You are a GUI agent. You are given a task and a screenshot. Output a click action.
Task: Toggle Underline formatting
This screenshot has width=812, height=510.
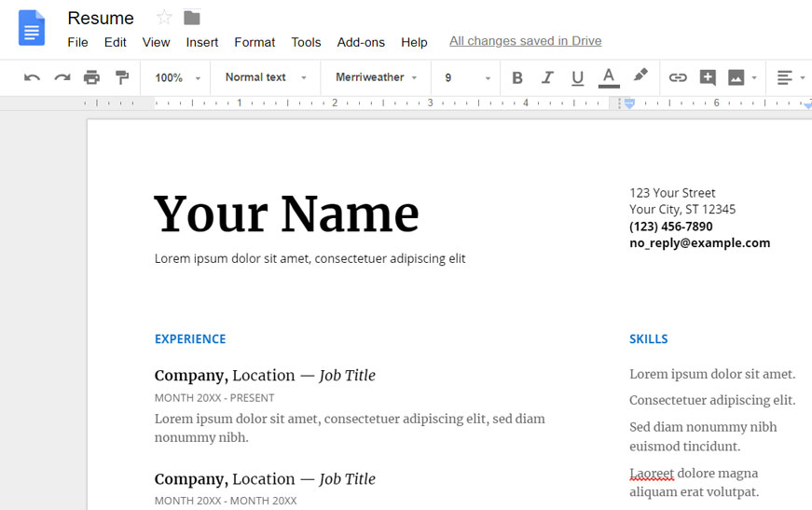(x=577, y=78)
